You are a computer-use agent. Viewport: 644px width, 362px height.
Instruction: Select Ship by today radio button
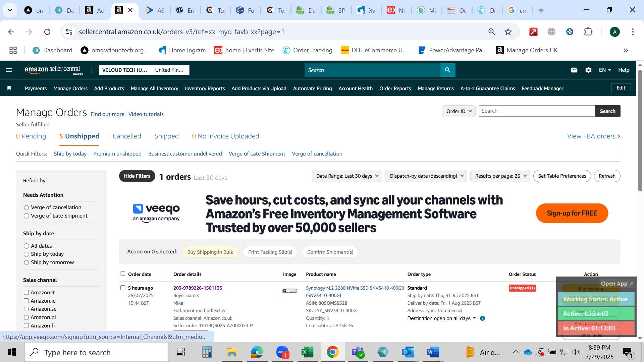tap(26, 254)
